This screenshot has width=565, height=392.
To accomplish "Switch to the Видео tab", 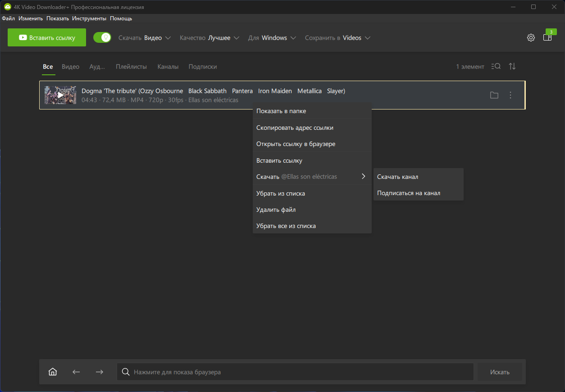I will (x=71, y=67).
